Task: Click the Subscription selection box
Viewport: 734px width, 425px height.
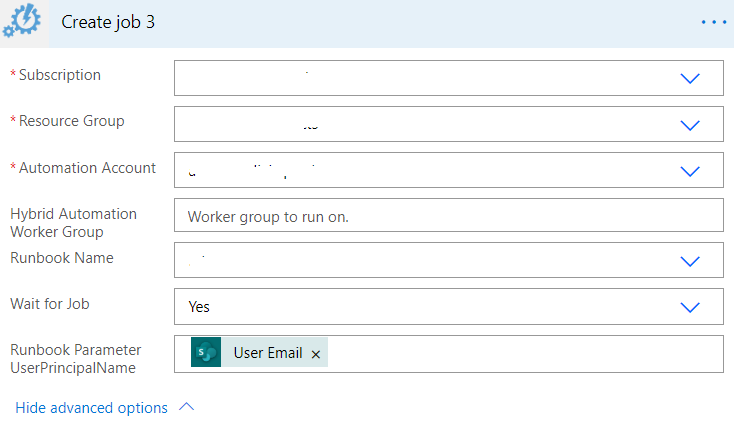Action: click(x=420, y=79)
